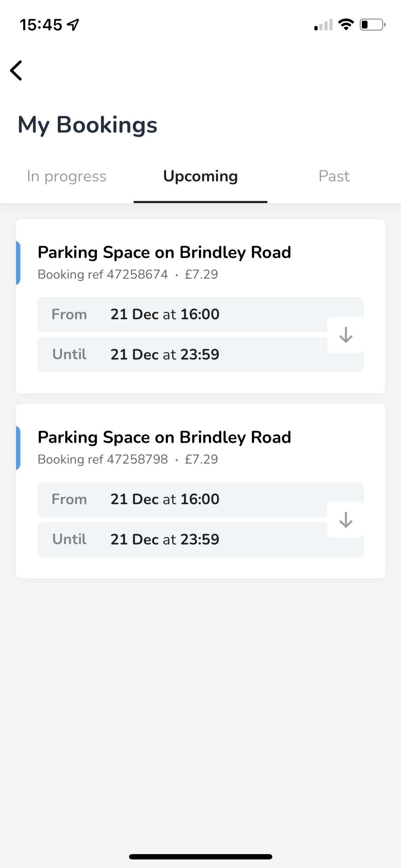Viewport: 401px width, 868px height.
Task: Tap the blue marker on first booking
Action: pos(18,263)
